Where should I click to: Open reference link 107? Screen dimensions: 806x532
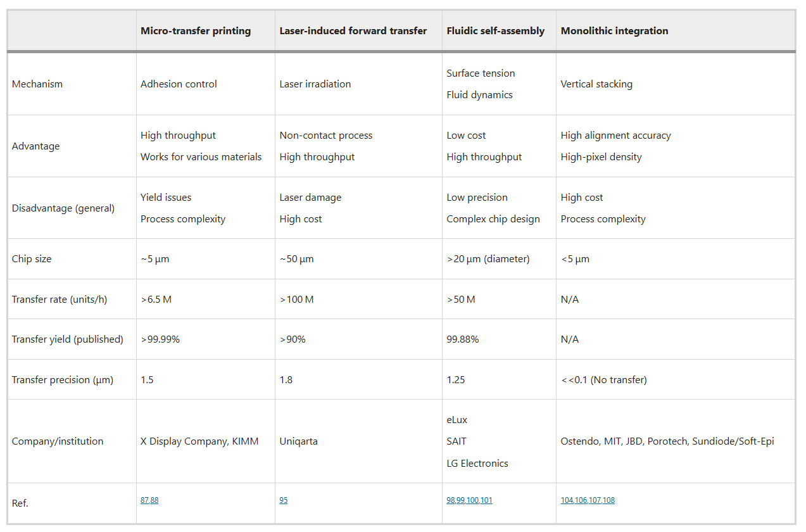click(595, 500)
